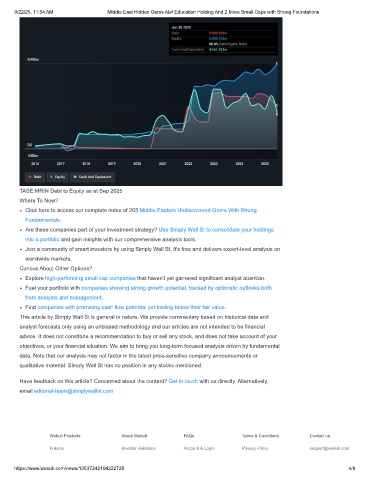Click support@webull.com contact email
This screenshot has height=480, width=370.
click(329, 448)
